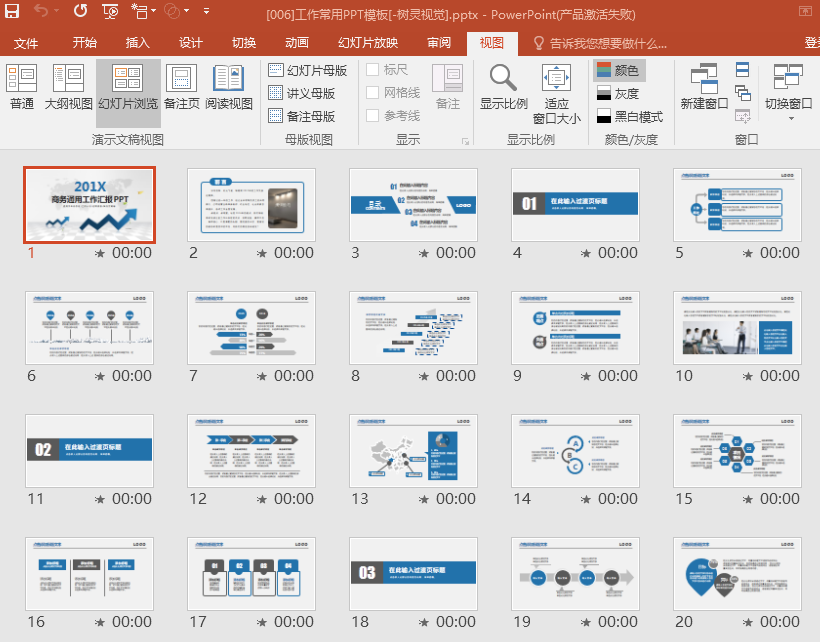Select slide 13 map thumbnail
Screen dimensions: 820x642
point(414,451)
